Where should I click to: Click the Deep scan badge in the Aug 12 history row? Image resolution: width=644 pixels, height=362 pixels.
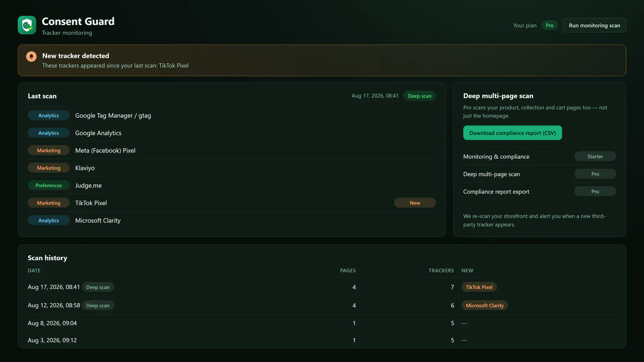[x=98, y=306]
